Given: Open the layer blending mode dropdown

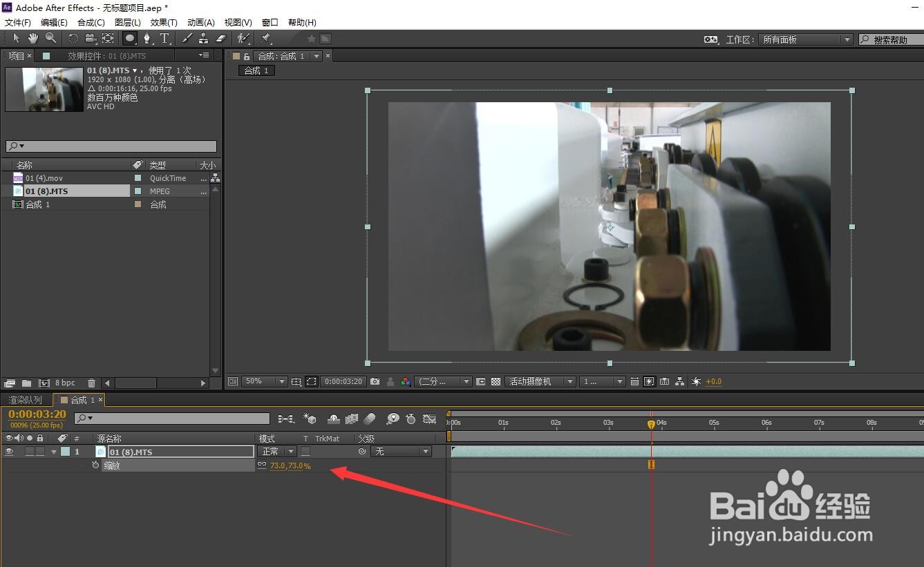Looking at the screenshot, I should coord(277,452).
